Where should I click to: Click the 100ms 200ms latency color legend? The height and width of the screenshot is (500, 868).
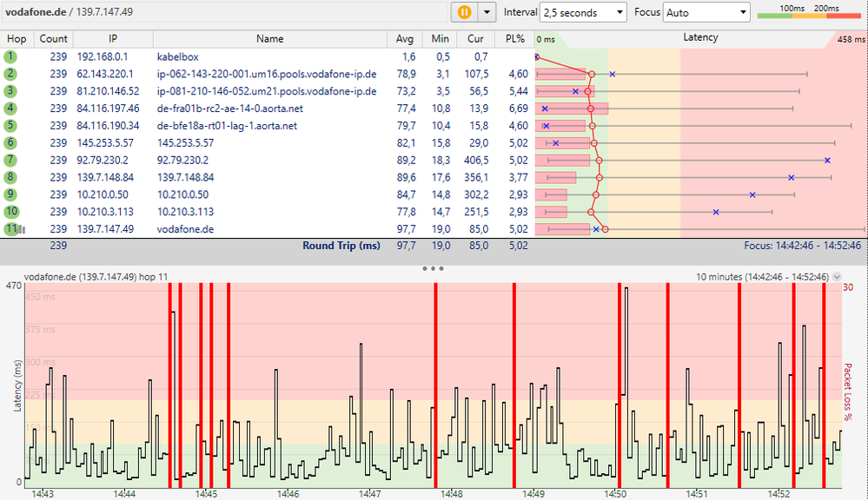pos(809,12)
